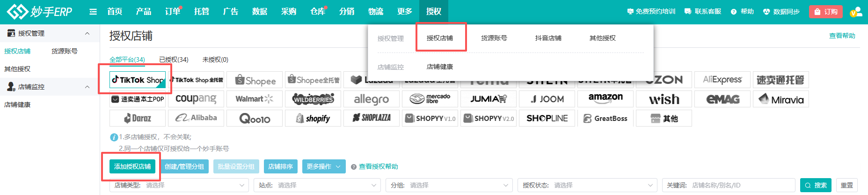Click the user avatar icon
The width and height of the screenshot is (868, 195).
855,12
